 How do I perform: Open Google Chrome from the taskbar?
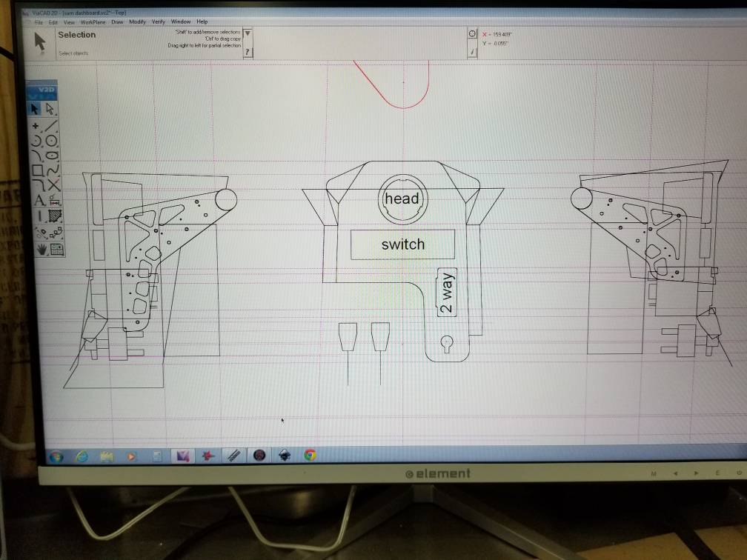(310, 456)
